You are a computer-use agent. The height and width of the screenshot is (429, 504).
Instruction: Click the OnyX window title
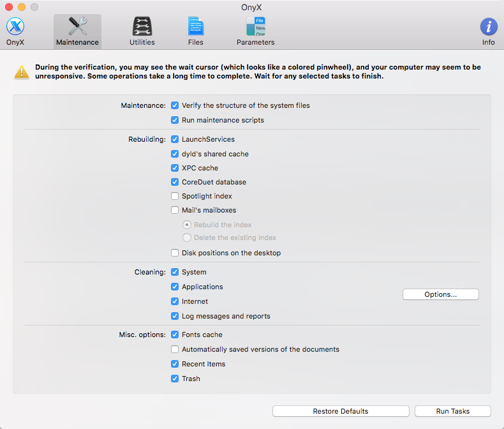pyautogui.click(x=251, y=7)
